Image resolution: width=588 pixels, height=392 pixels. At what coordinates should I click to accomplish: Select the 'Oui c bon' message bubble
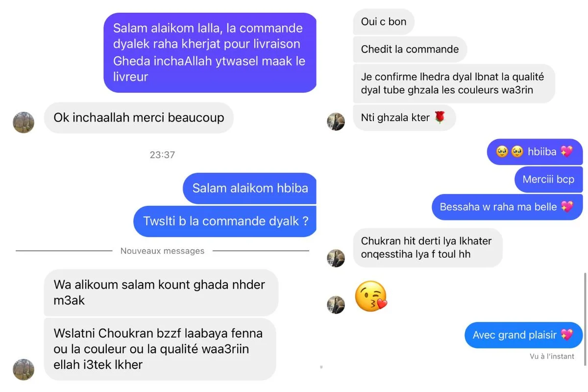pyautogui.click(x=384, y=22)
